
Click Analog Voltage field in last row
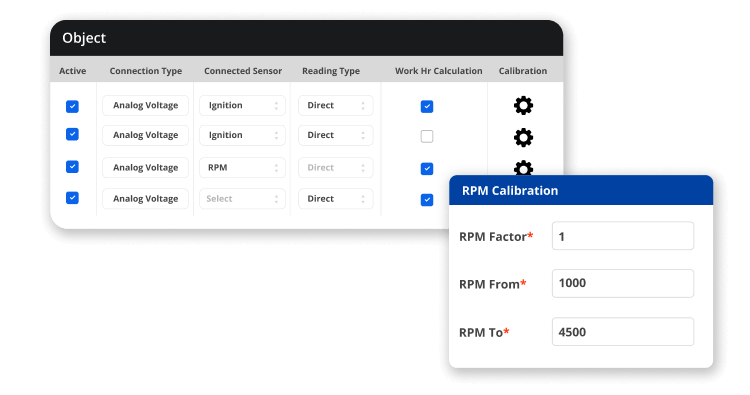[145, 198]
